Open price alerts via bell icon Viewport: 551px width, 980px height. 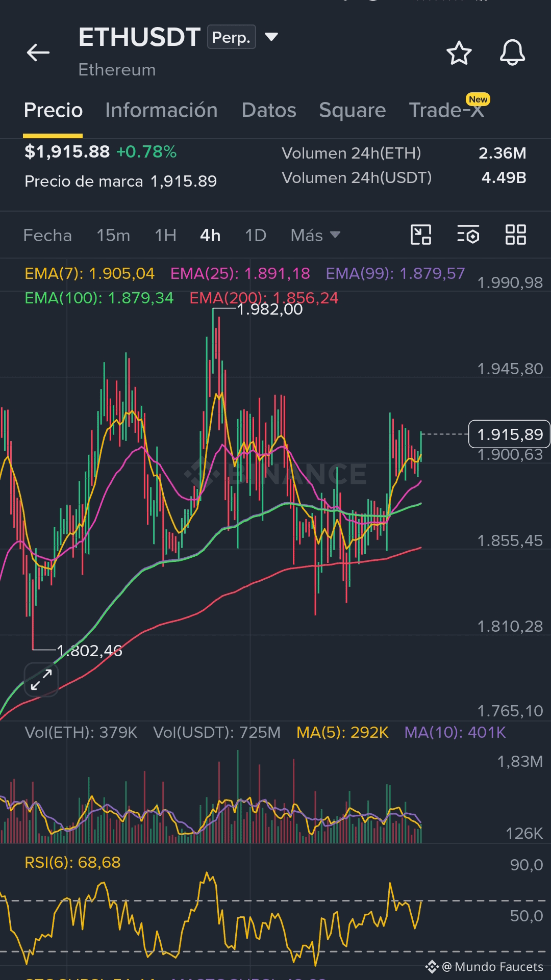[512, 53]
